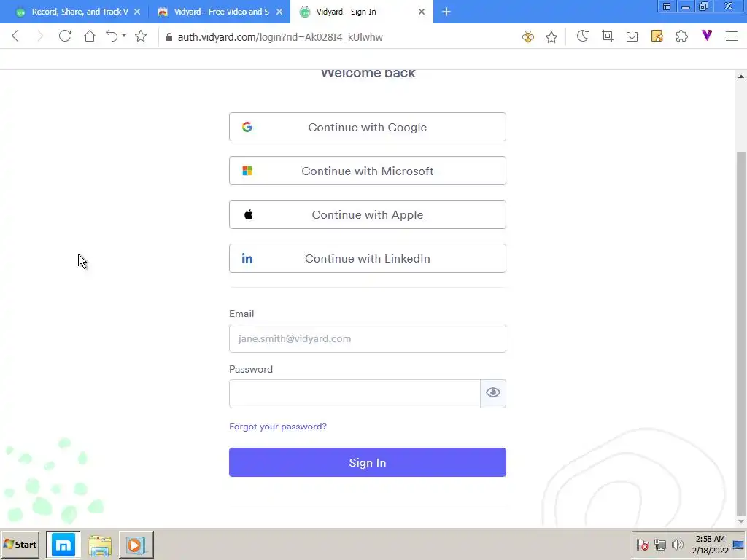Open the Windows Start menu

tap(20, 545)
